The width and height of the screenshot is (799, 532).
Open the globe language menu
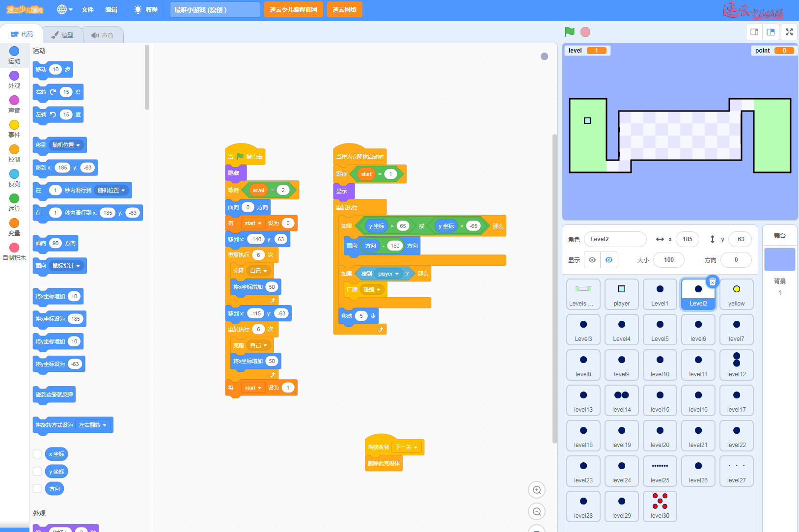[x=64, y=9]
